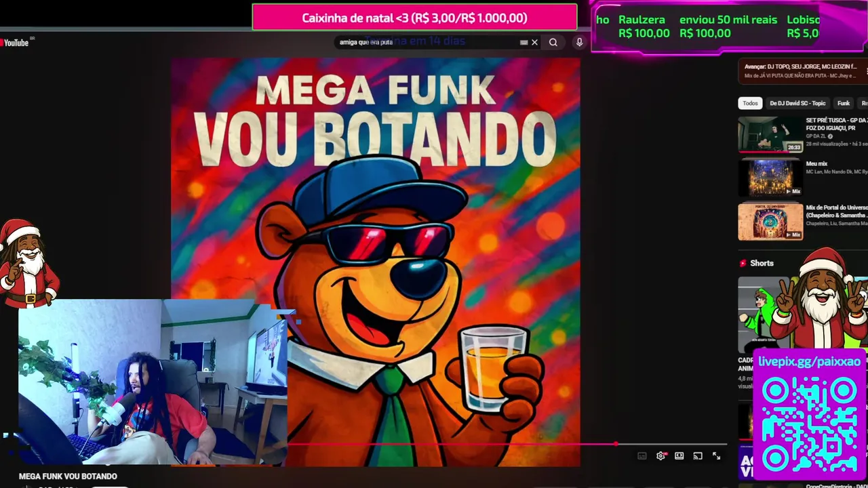Open the 'SET PRÉ TUSCA - GP DA ZL' title
868x488 pixels.
click(837, 124)
